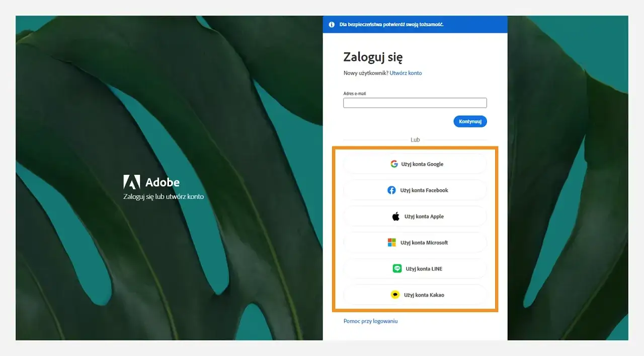The height and width of the screenshot is (356, 644).
Task: Click the "Lub" separator text
Action: [415, 140]
